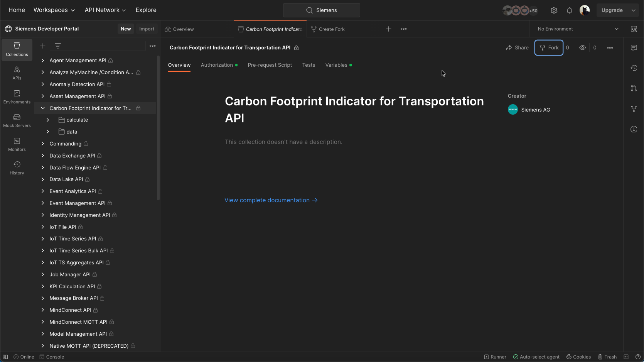Open the collection info icon in right sidebar
This screenshot has height=362, width=644.
point(634,129)
